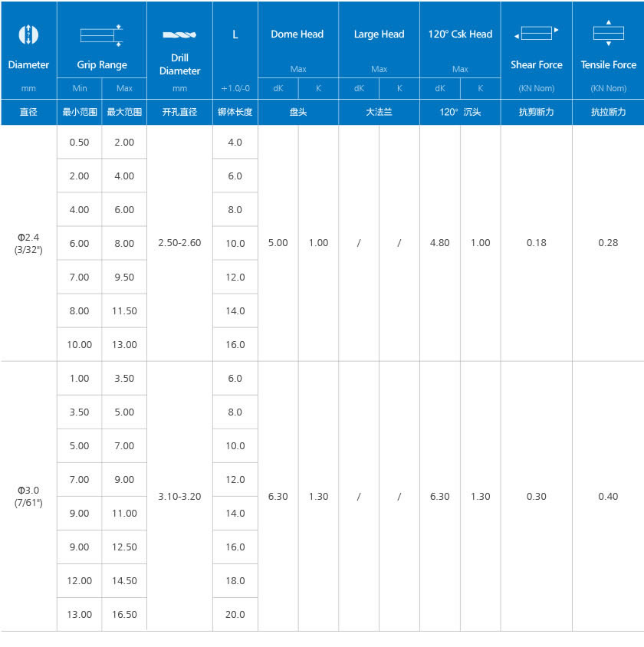Click the 铆体长度 header label
The image size is (644, 647).
pos(235,112)
